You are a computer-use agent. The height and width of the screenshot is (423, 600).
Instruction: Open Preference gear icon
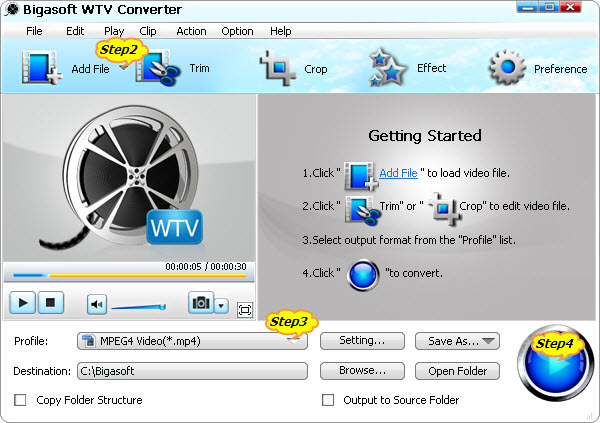(x=507, y=67)
